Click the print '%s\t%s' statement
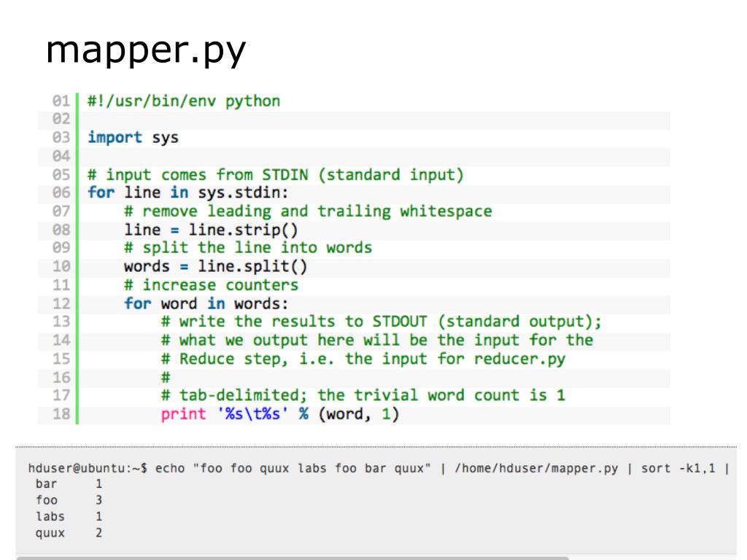Screen dimensions: 747x560 [280, 414]
